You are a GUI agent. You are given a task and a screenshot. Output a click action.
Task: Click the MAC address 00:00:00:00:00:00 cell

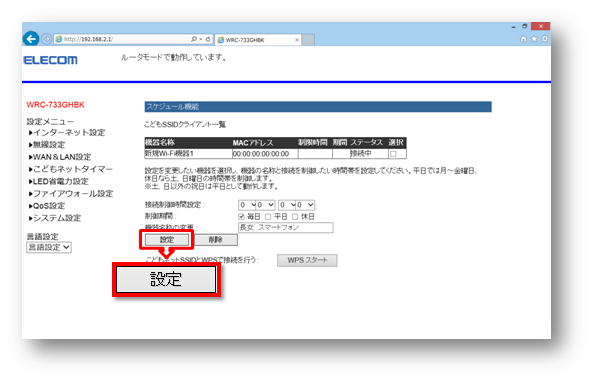tap(265, 154)
